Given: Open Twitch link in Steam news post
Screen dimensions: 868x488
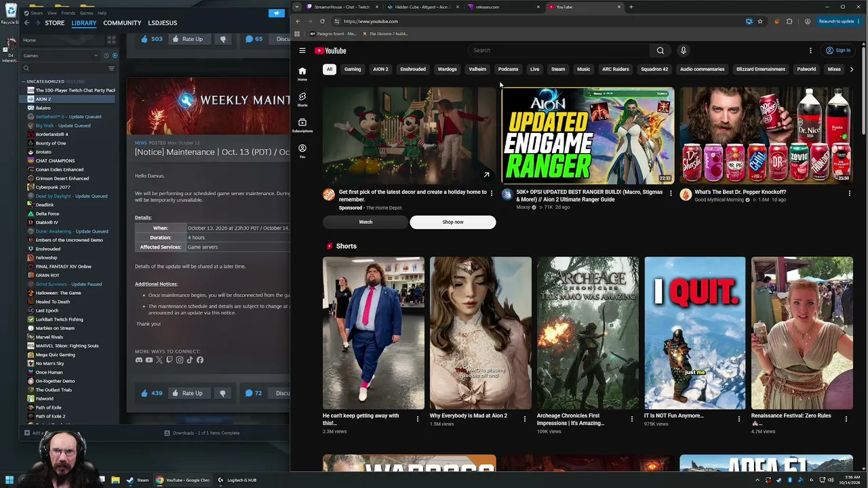Looking at the screenshot, I should pyautogui.click(x=170, y=360).
